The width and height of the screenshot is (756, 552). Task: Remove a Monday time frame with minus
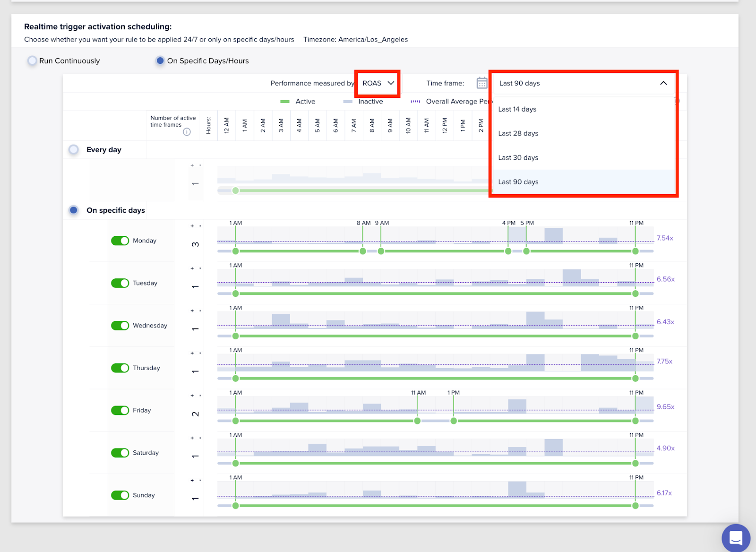pos(200,226)
